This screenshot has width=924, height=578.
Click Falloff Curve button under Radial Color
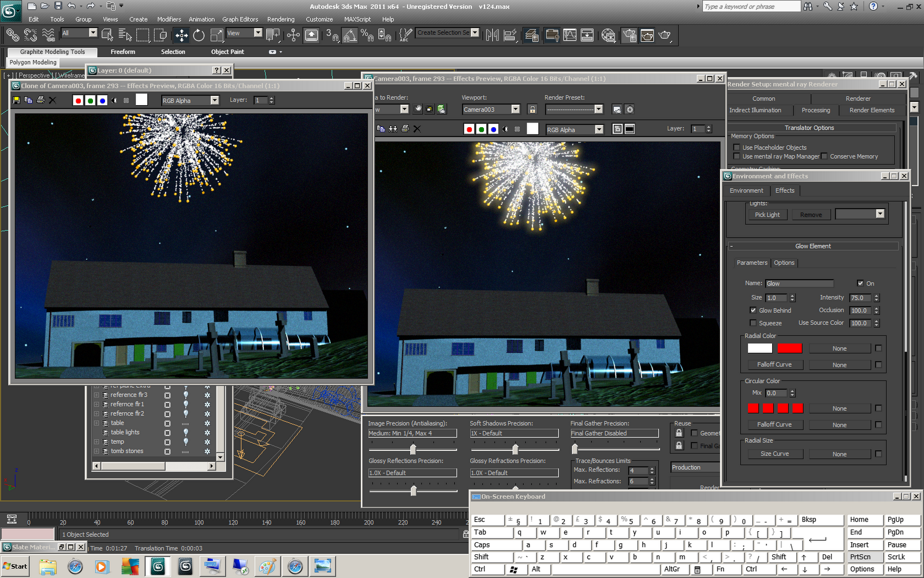tap(774, 365)
